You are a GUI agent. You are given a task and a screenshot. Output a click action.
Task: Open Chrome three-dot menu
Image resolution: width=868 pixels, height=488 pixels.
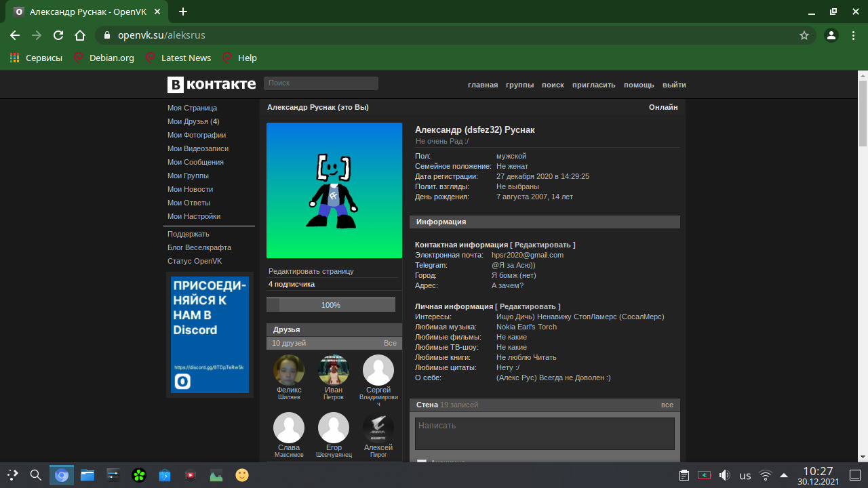(x=854, y=35)
